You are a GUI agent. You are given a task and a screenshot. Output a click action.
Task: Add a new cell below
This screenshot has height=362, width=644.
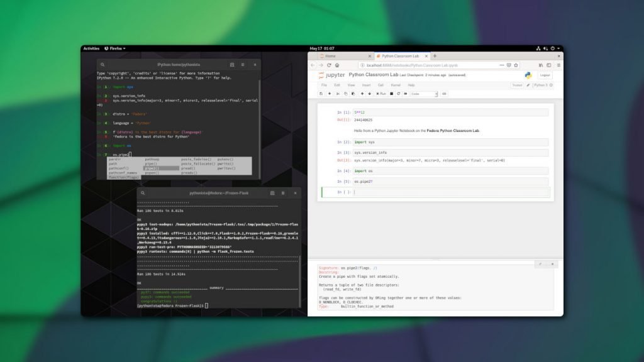pos(329,94)
